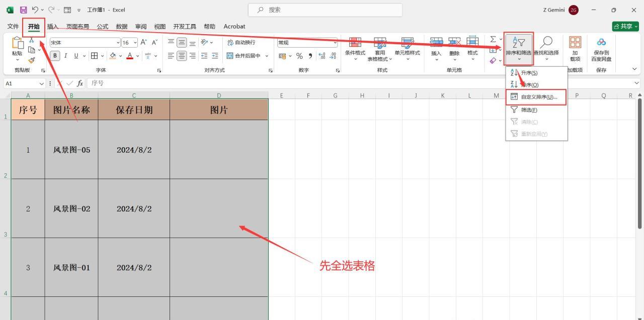Screen dimensions: 644x320
Task: Click the Save icon in title bar
Action: [23, 10]
